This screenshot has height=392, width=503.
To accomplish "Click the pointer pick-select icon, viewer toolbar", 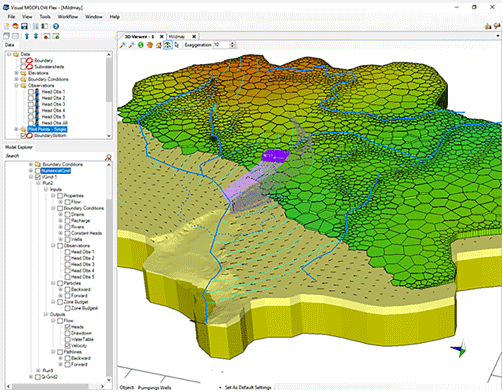I will [x=177, y=45].
